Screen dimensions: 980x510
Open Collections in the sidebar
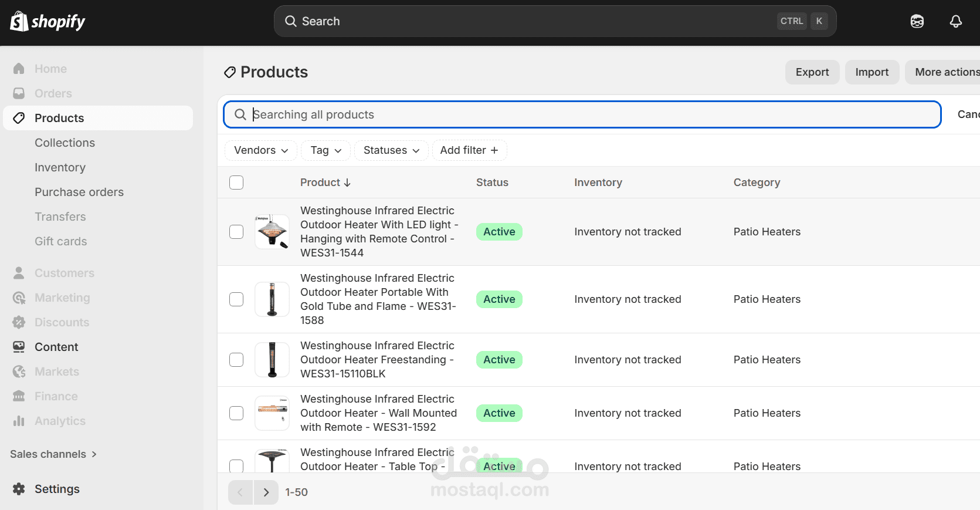click(65, 143)
